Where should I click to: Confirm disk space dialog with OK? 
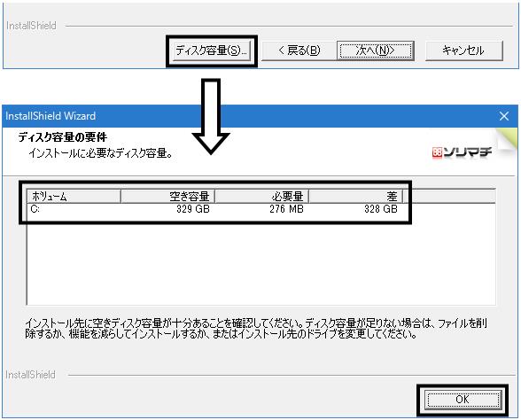click(x=463, y=400)
